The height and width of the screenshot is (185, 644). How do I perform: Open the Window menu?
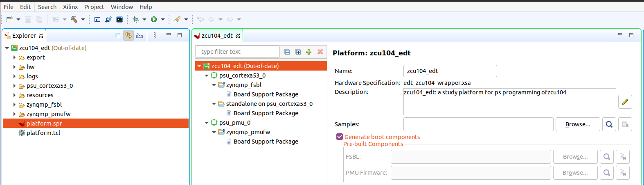122,7
